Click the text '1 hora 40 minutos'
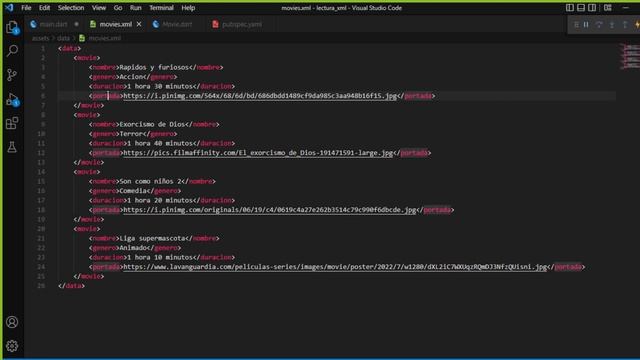This screenshot has width=640, height=360. point(159,143)
